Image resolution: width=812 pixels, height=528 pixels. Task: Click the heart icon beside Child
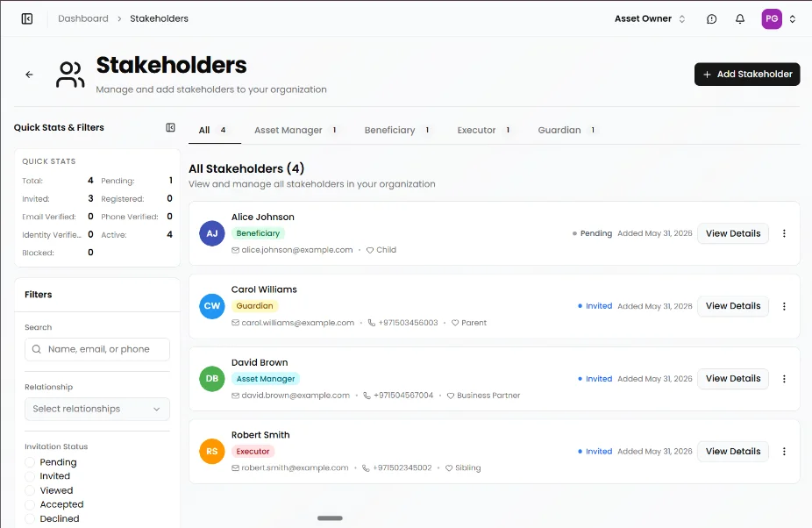click(x=370, y=250)
